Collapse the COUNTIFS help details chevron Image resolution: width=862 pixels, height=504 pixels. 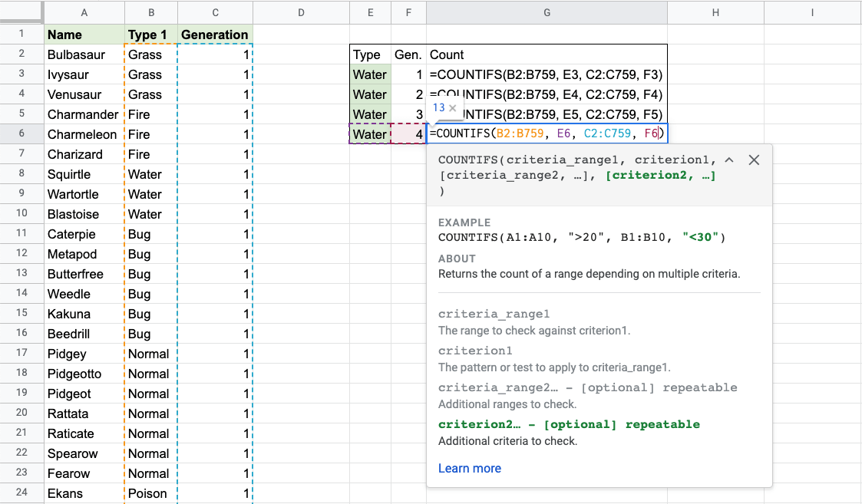pyautogui.click(x=729, y=160)
